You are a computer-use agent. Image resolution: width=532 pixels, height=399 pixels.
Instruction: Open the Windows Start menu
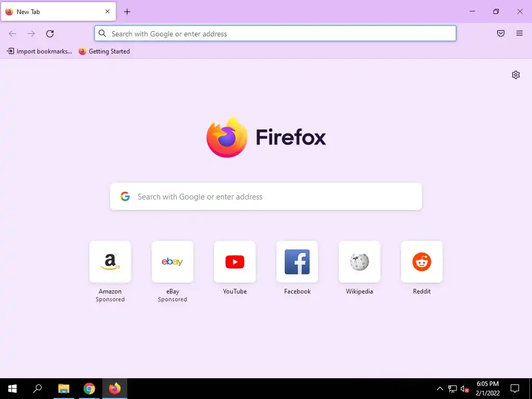click(12, 389)
